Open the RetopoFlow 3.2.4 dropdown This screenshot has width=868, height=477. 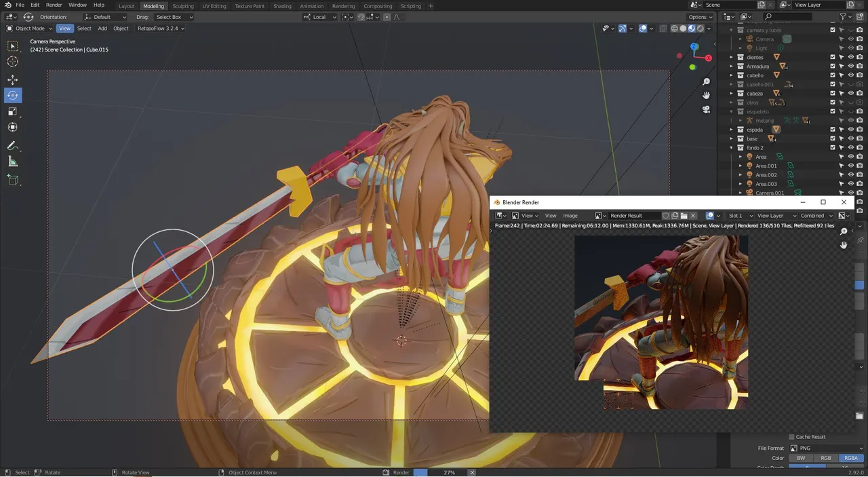[x=160, y=28]
